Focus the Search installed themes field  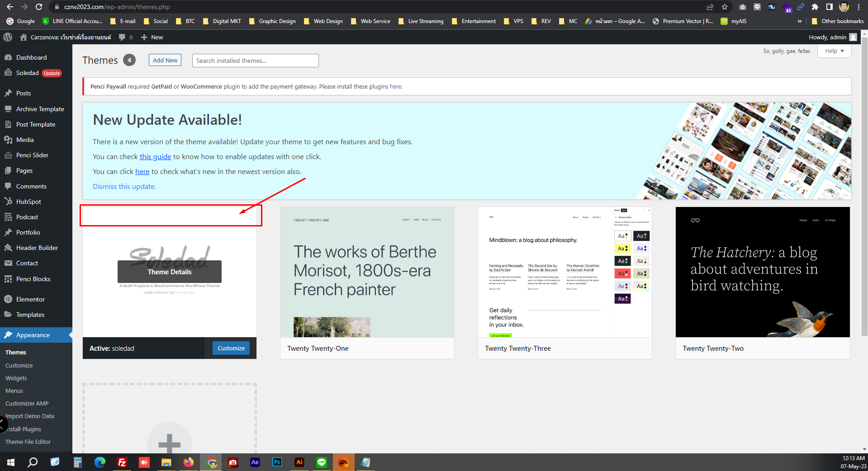[x=256, y=61]
